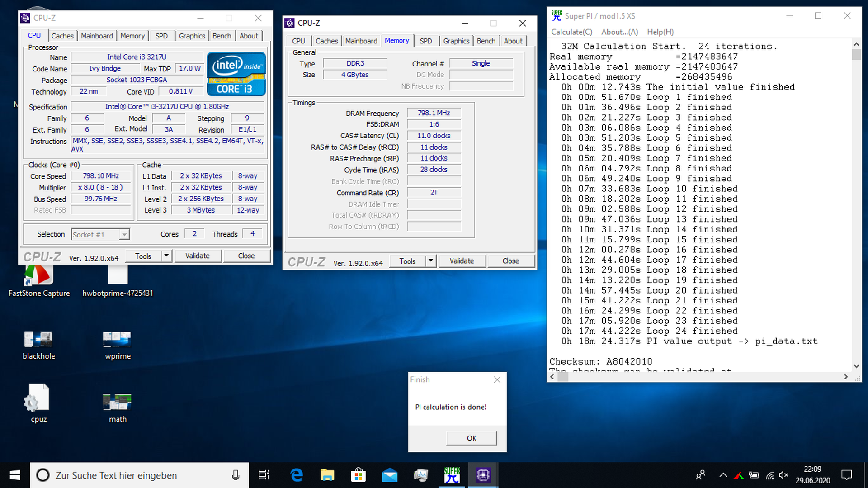Open the People icon in system tray

tap(700, 475)
